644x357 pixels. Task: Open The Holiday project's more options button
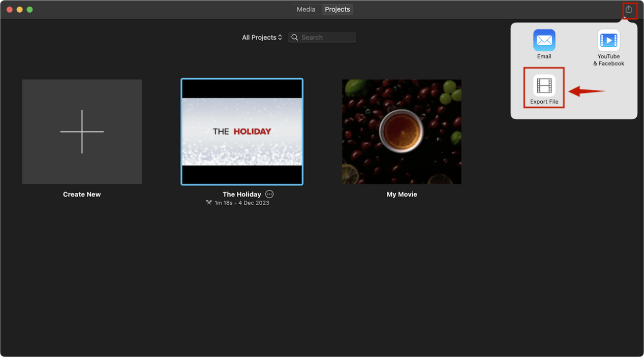pos(269,194)
